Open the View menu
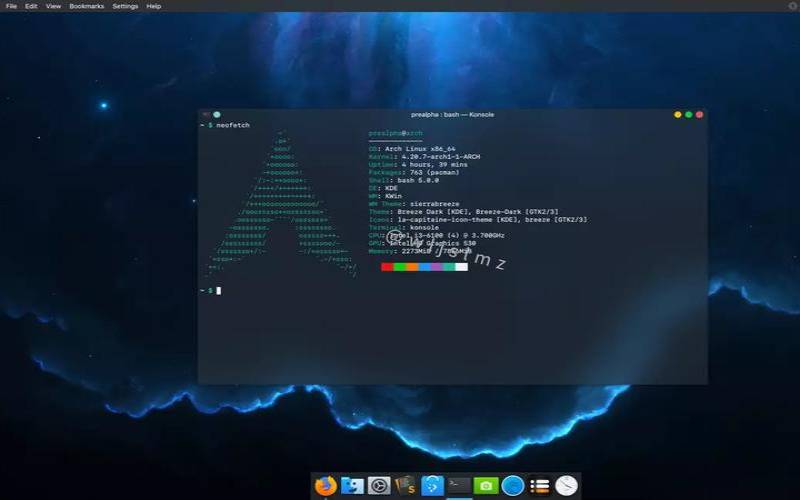The width and height of the screenshot is (800, 500). pos(53,6)
